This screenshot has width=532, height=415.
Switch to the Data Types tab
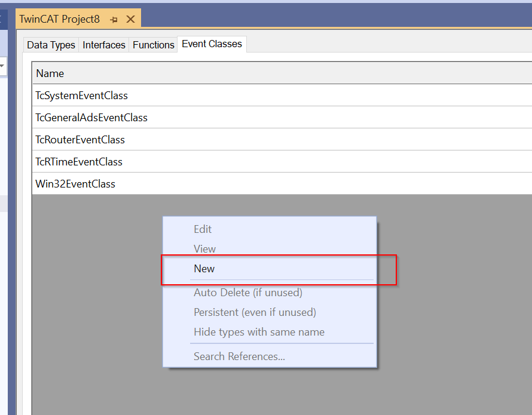[51, 45]
